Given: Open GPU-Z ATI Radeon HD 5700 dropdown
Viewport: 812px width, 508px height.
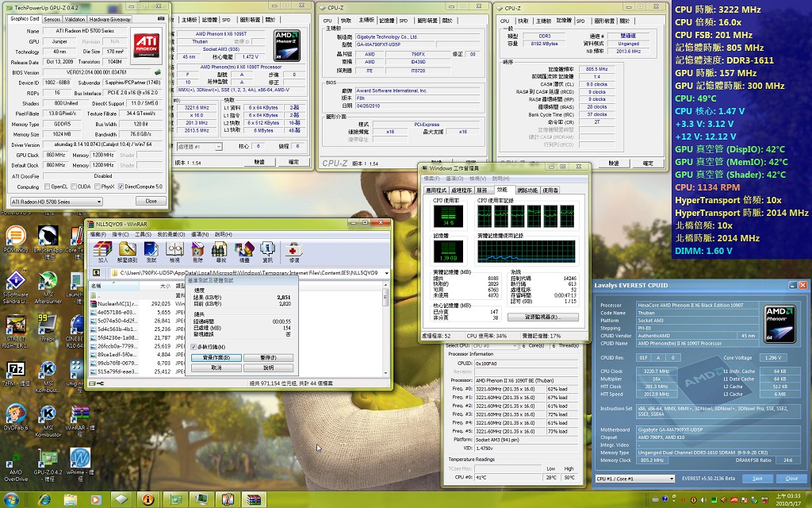Looking at the screenshot, I should (56, 202).
